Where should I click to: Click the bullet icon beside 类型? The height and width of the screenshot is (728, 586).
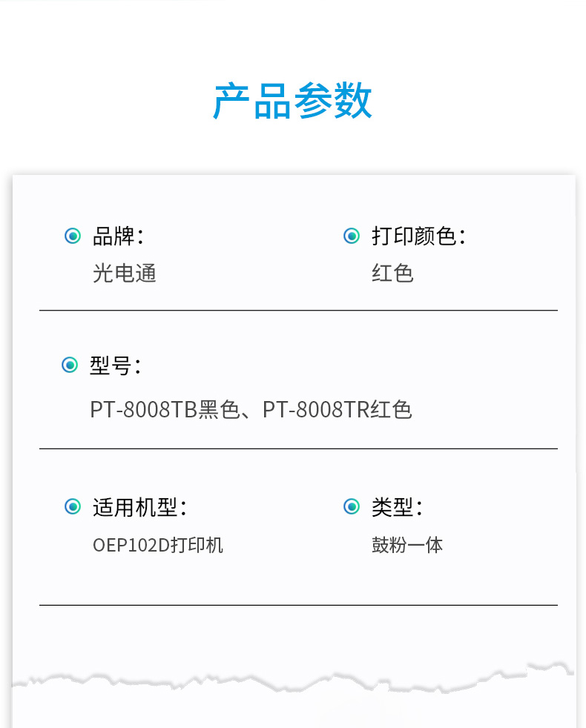(x=352, y=507)
